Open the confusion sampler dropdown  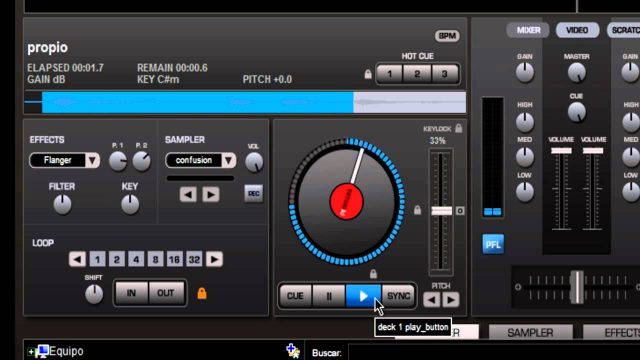click(x=229, y=160)
